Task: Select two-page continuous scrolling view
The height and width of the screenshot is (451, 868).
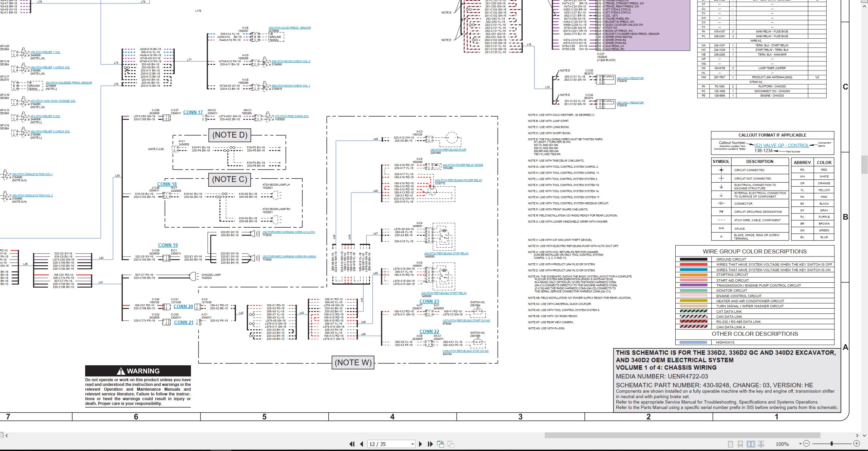Action: 761,444
